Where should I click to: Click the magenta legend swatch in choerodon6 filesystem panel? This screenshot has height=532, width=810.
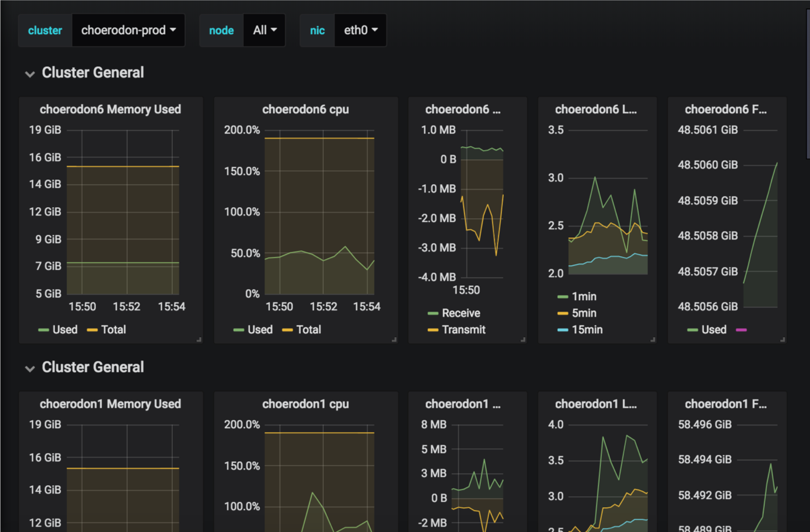[x=741, y=330]
